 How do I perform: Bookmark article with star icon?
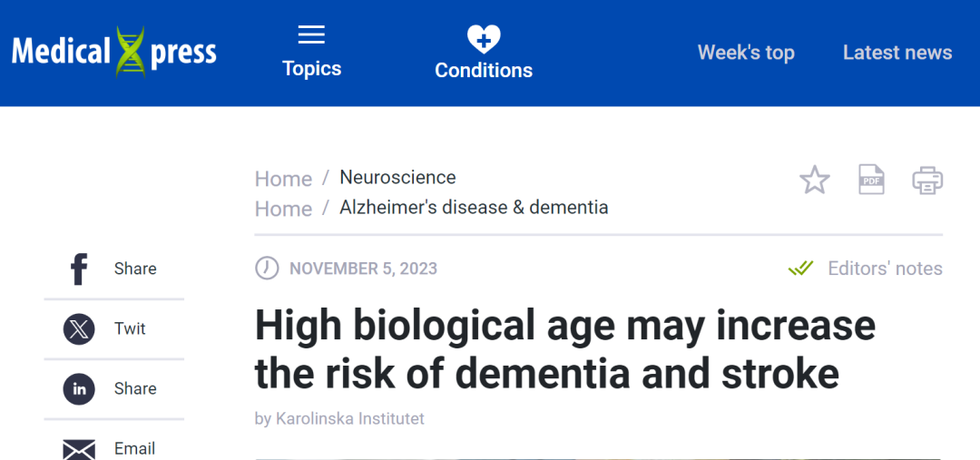coord(814,180)
